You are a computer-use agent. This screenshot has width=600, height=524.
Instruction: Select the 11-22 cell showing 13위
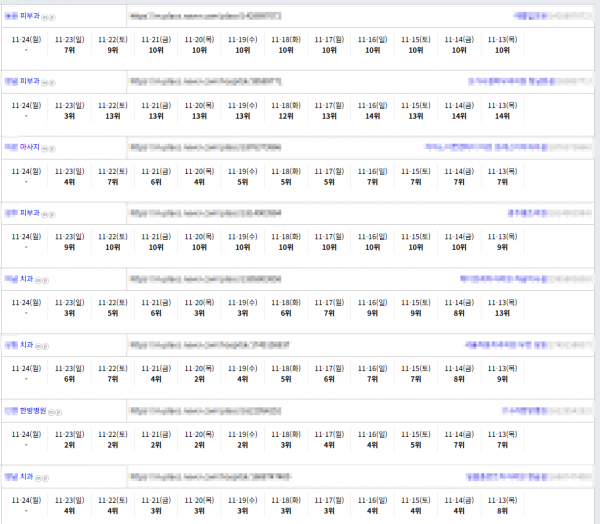[113, 111]
